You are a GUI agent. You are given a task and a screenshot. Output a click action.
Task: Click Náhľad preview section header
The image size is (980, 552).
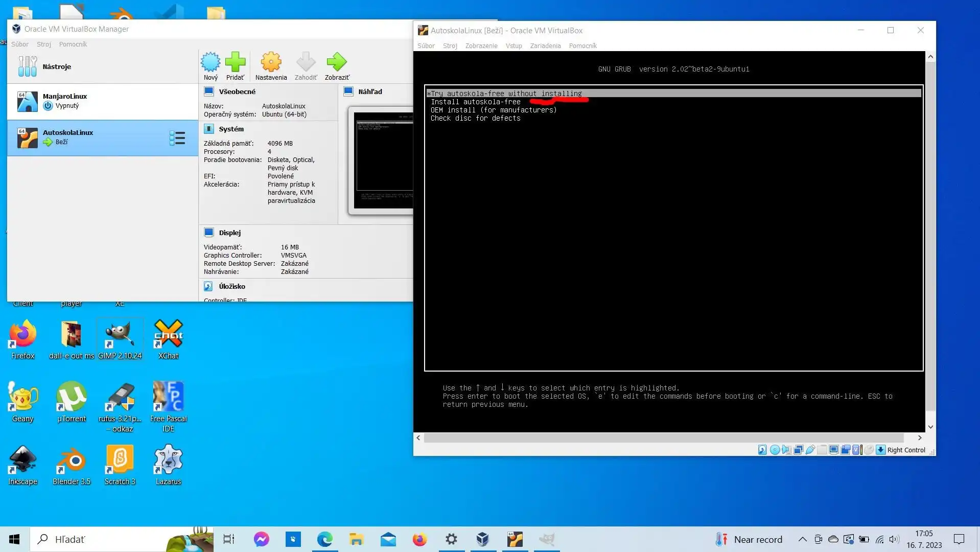tap(370, 91)
